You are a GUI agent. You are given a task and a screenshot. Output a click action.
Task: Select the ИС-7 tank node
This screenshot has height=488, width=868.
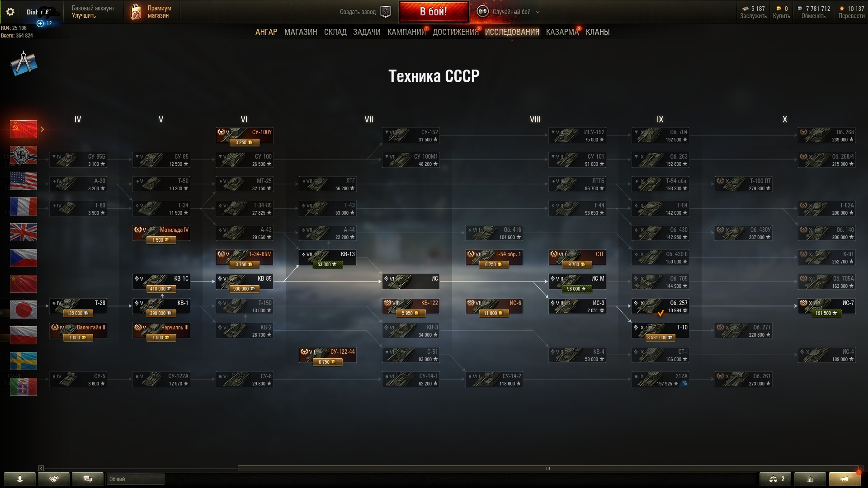pyautogui.click(x=826, y=307)
